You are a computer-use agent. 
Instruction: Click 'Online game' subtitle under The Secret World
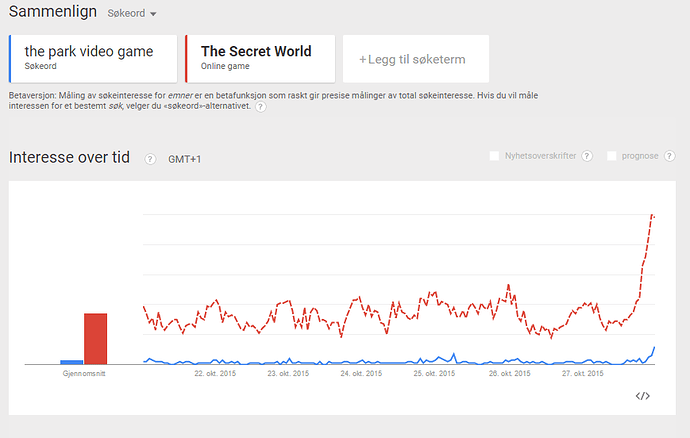pyautogui.click(x=225, y=66)
